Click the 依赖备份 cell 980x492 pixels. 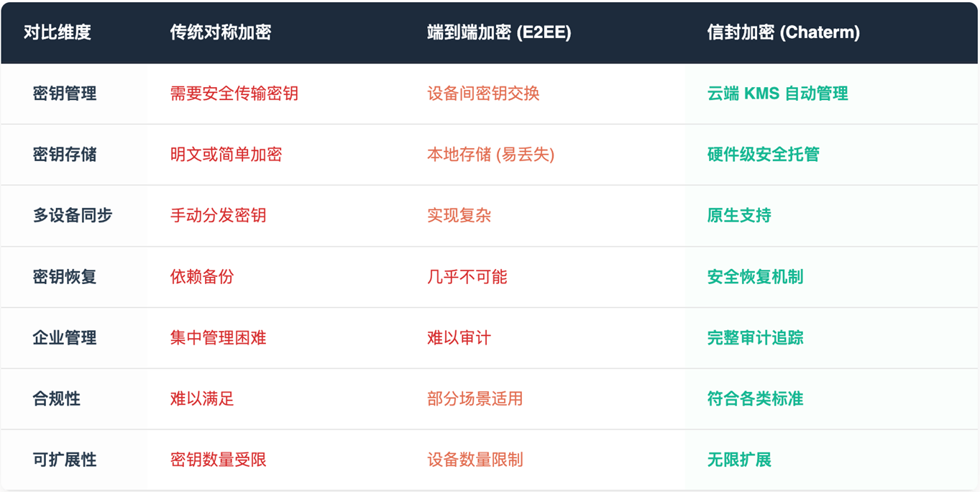pos(202,277)
